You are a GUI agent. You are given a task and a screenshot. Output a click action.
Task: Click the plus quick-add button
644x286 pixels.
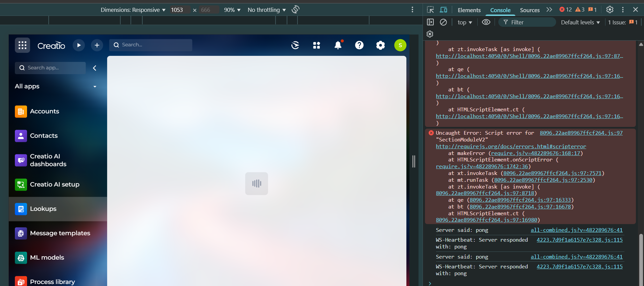tap(97, 45)
